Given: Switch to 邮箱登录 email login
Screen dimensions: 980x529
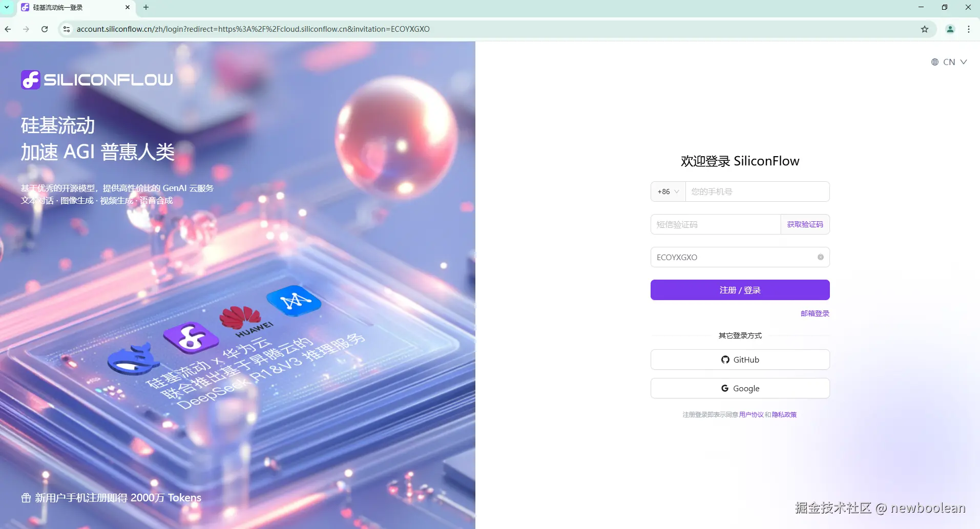Looking at the screenshot, I should pyautogui.click(x=815, y=313).
